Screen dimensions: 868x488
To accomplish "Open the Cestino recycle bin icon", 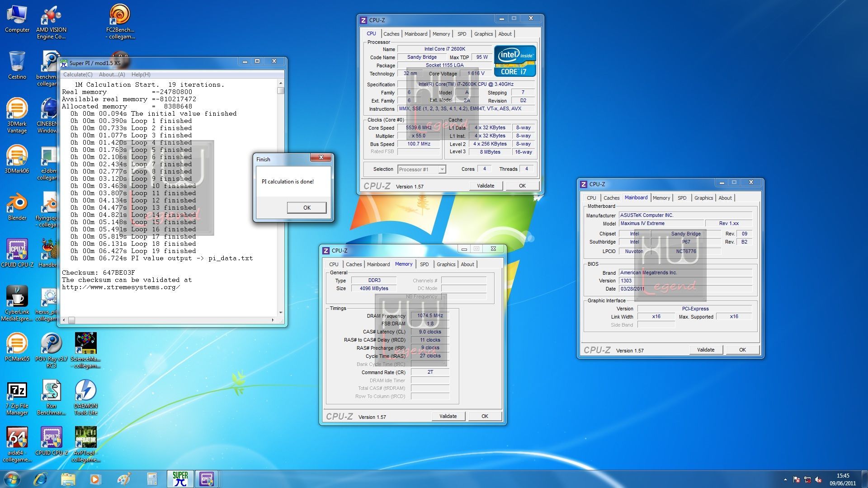I will (x=17, y=65).
